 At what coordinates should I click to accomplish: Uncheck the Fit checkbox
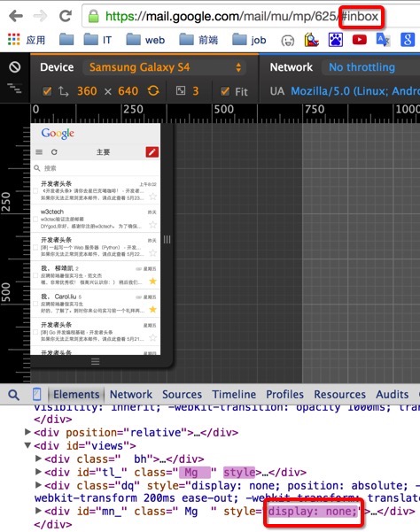point(225,91)
